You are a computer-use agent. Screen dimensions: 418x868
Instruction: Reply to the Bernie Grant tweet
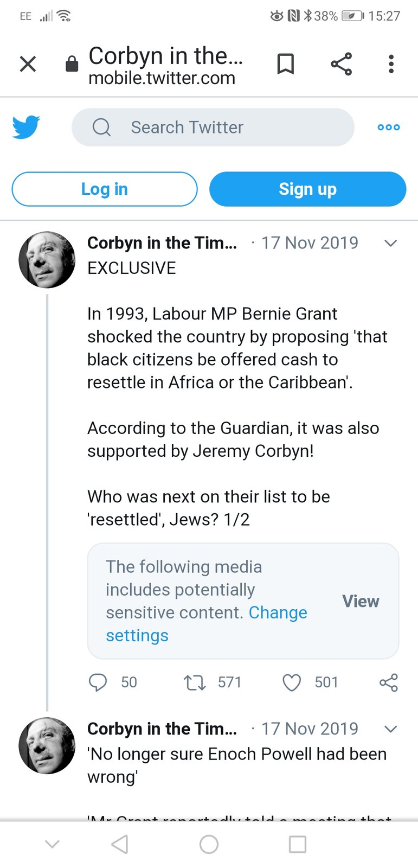click(98, 682)
